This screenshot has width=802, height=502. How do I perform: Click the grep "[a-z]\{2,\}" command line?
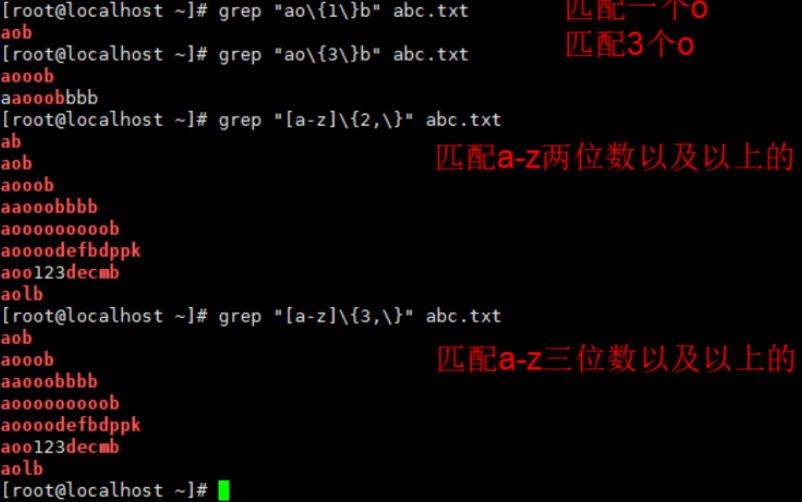click(x=251, y=120)
